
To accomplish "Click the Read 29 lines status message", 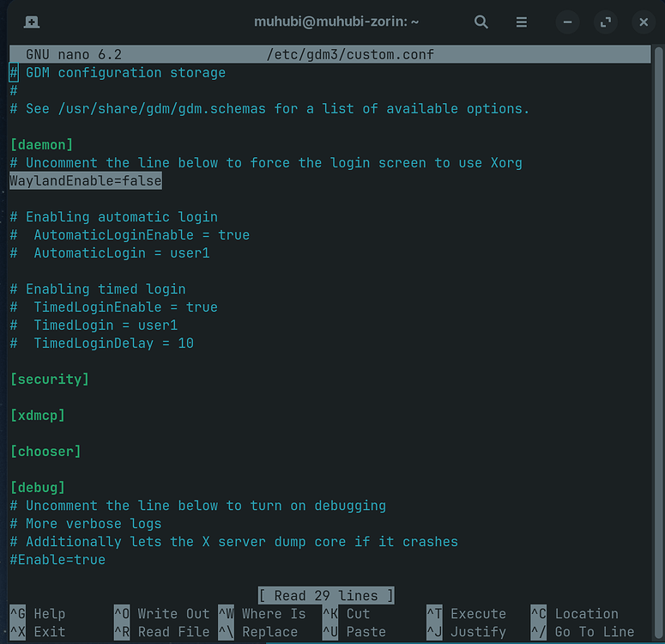I will 326,596.
